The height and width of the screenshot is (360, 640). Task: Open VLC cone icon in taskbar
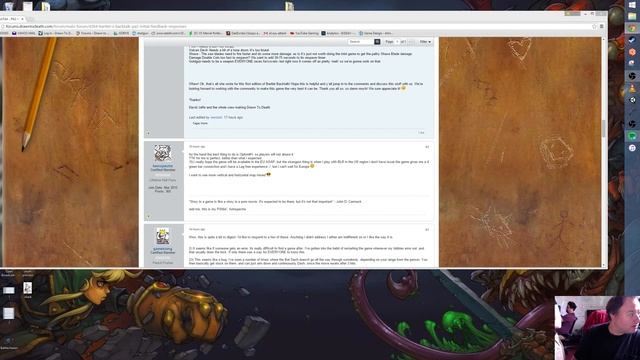point(632,88)
